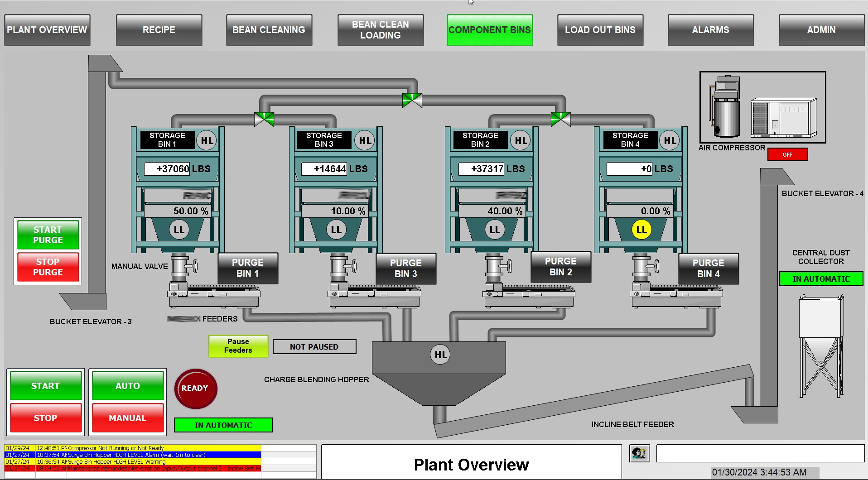Switch mode to AUTO
This screenshot has width=868, height=480.
tap(127, 386)
